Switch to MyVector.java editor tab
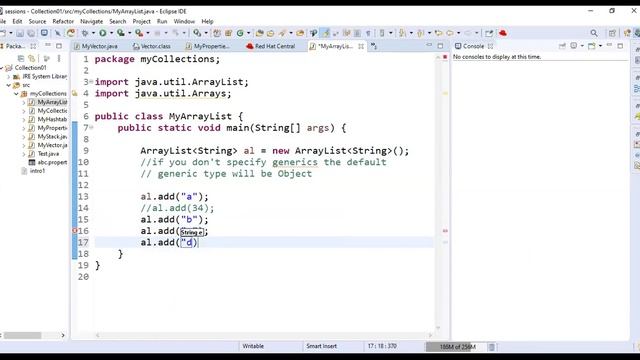The image size is (640, 360). (96, 46)
